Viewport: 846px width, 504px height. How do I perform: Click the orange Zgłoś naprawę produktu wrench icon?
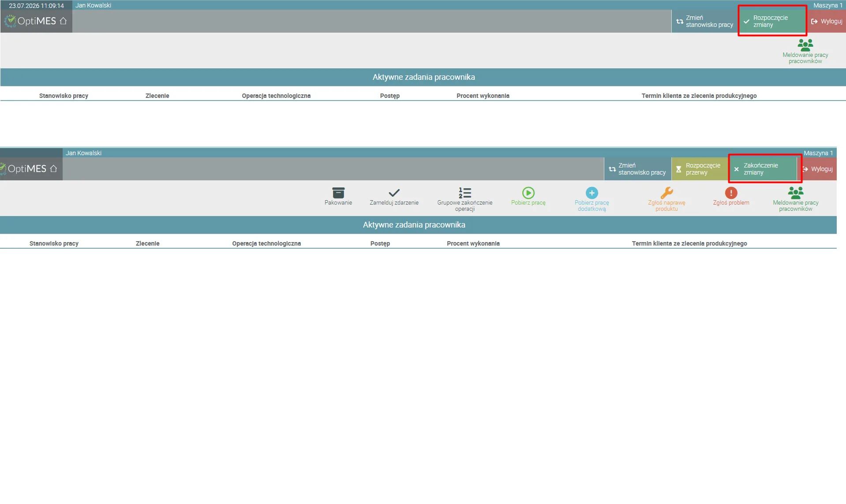click(666, 193)
